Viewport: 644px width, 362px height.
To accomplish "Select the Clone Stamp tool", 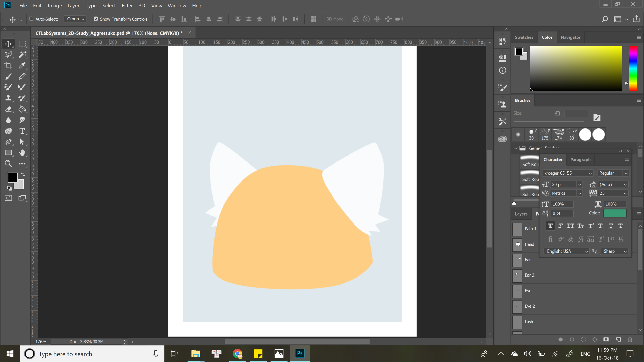I will pos(8,98).
